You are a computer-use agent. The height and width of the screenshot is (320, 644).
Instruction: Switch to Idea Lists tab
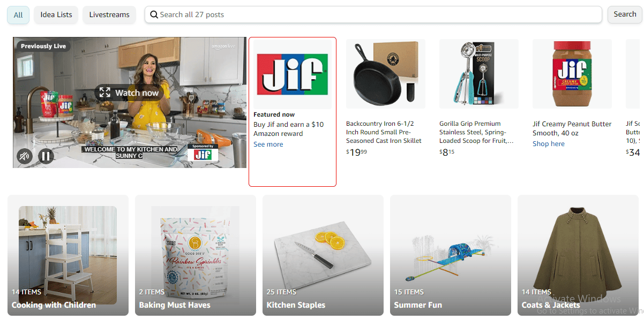tap(56, 15)
